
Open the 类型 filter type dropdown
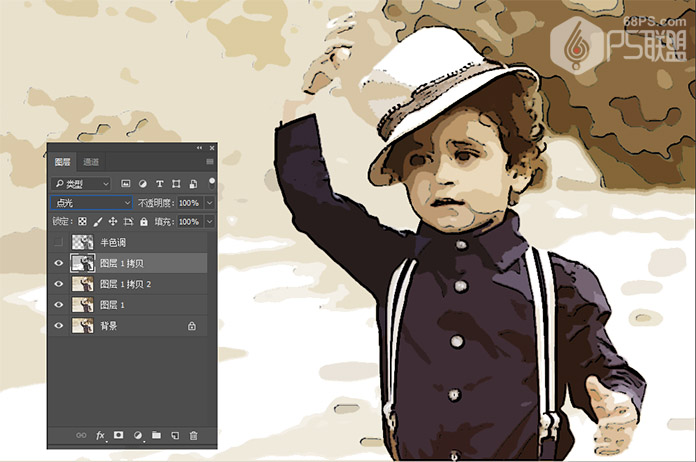click(81, 184)
